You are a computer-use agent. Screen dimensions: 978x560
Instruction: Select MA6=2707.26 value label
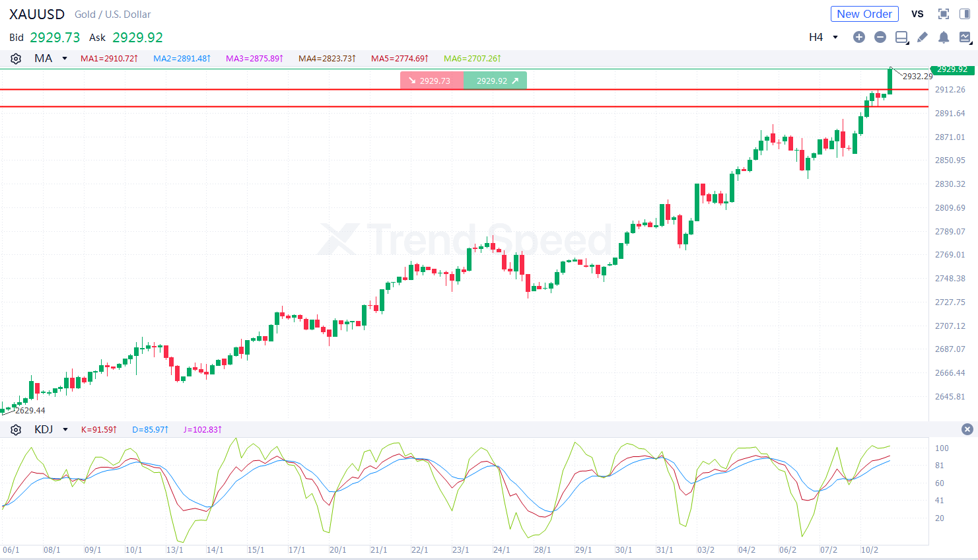click(x=472, y=59)
